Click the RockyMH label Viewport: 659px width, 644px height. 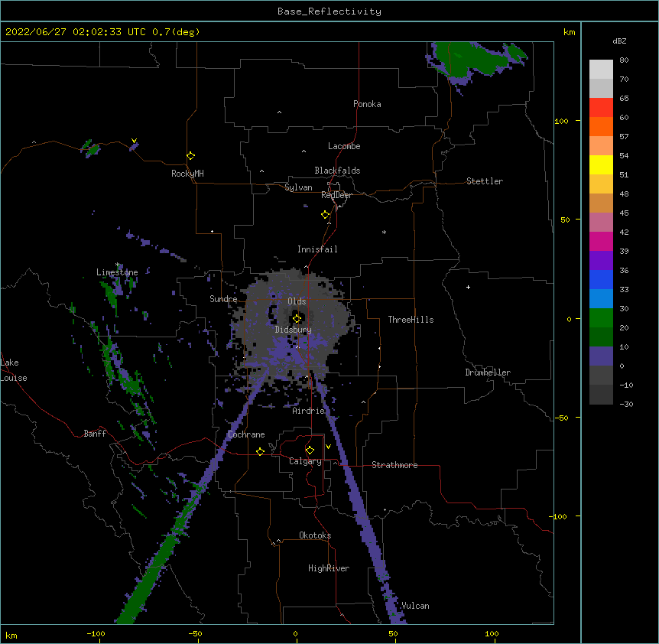point(187,174)
